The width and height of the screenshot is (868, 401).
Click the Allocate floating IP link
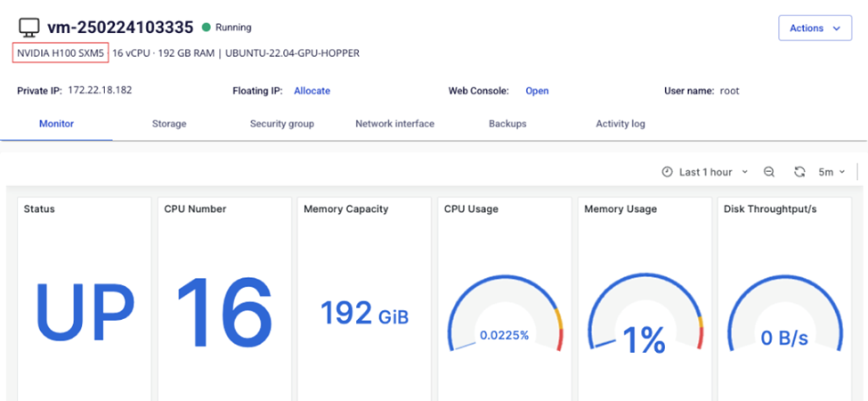pyautogui.click(x=312, y=91)
